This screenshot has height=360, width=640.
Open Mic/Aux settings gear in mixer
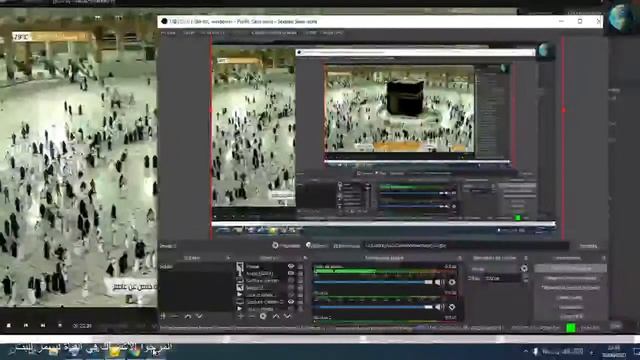click(452, 307)
